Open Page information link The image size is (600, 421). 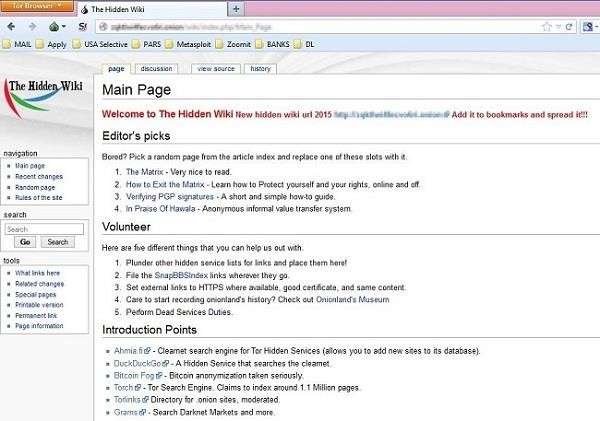[x=39, y=326]
